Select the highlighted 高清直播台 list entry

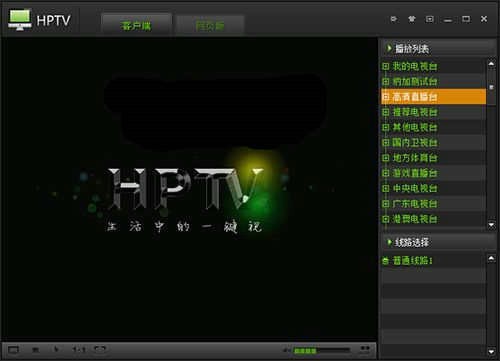433,97
